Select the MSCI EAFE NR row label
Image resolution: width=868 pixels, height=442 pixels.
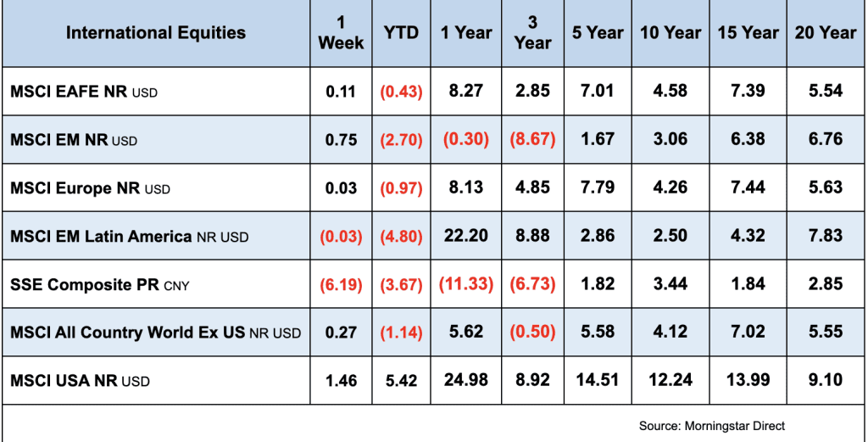(x=84, y=92)
